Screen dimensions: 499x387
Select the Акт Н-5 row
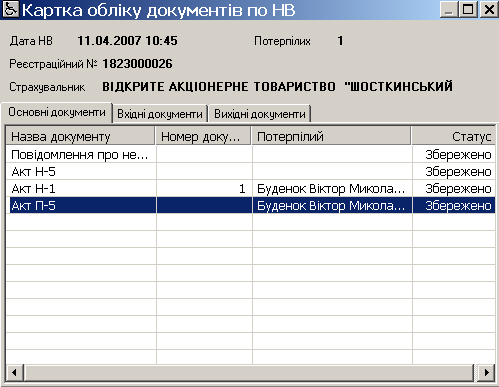click(x=251, y=172)
